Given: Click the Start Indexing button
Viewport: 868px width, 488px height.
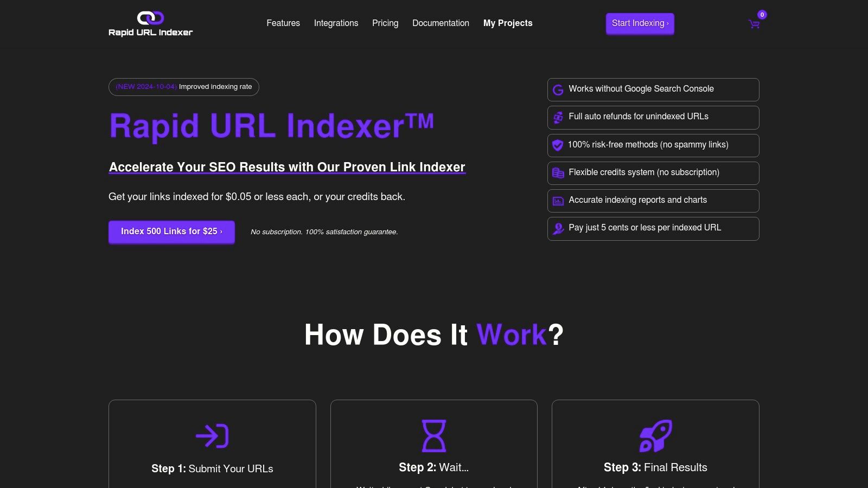Looking at the screenshot, I should (640, 23).
